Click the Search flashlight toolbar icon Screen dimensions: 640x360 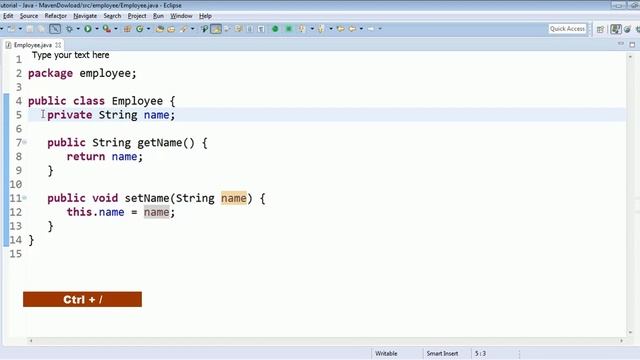tap(184, 29)
